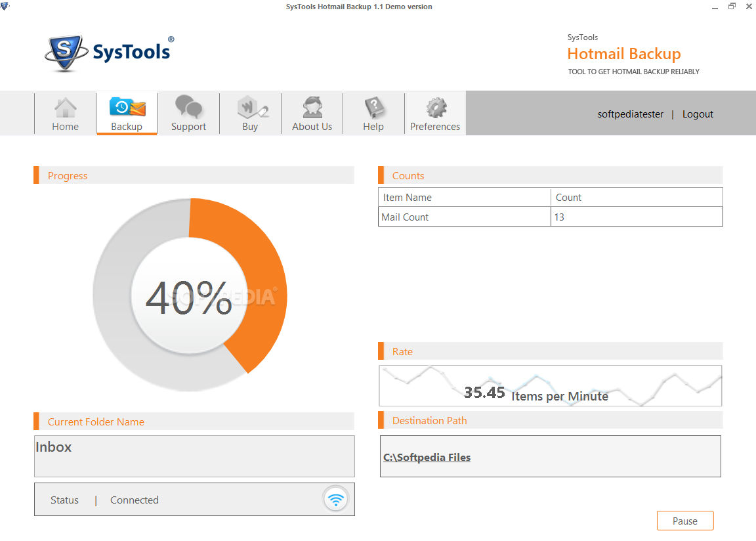Click the Home house icon
Screen dimensions: 756x541
coord(65,108)
